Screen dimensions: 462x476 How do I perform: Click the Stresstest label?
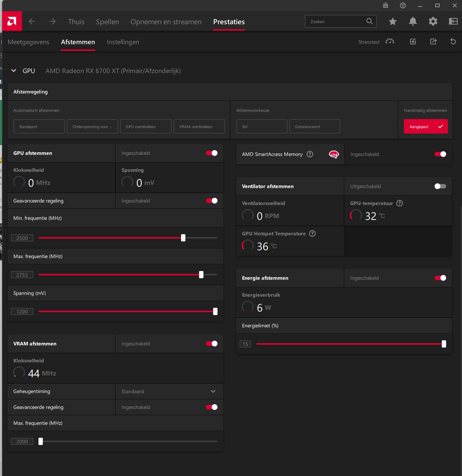coord(369,42)
